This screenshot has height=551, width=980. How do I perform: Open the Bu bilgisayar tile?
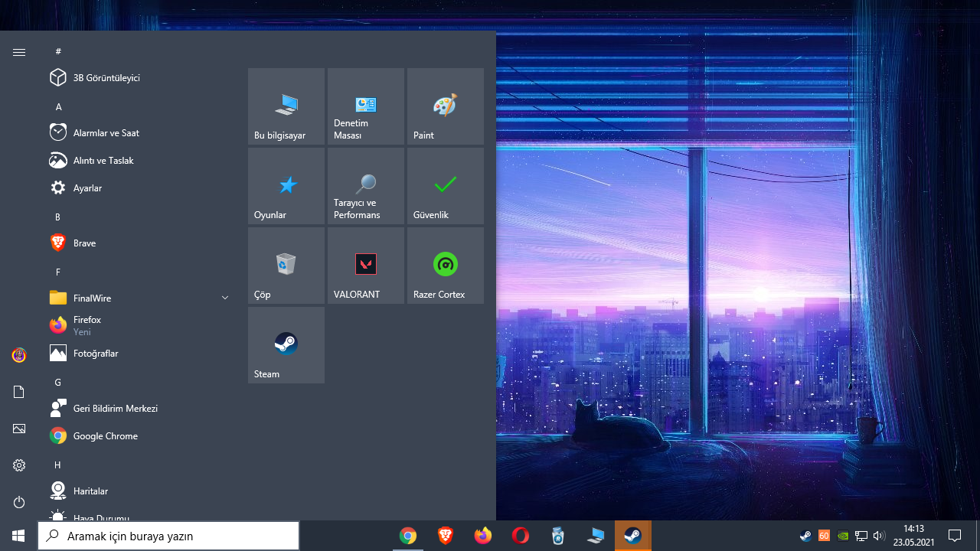point(286,106)
